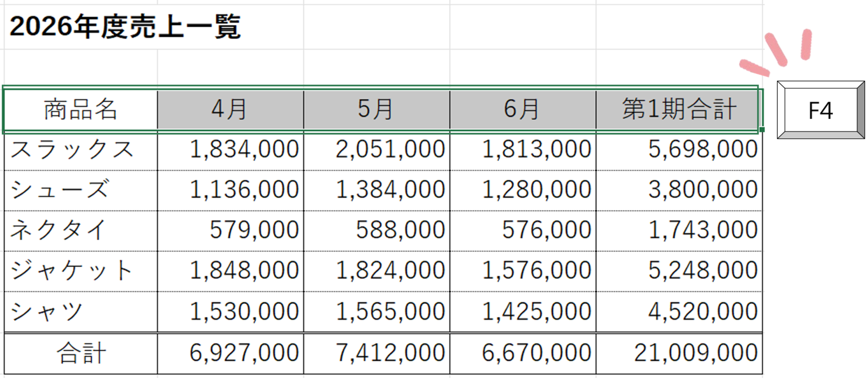Select the 5月 header cell
Screen dimensions: 868x379
[377, 109]
